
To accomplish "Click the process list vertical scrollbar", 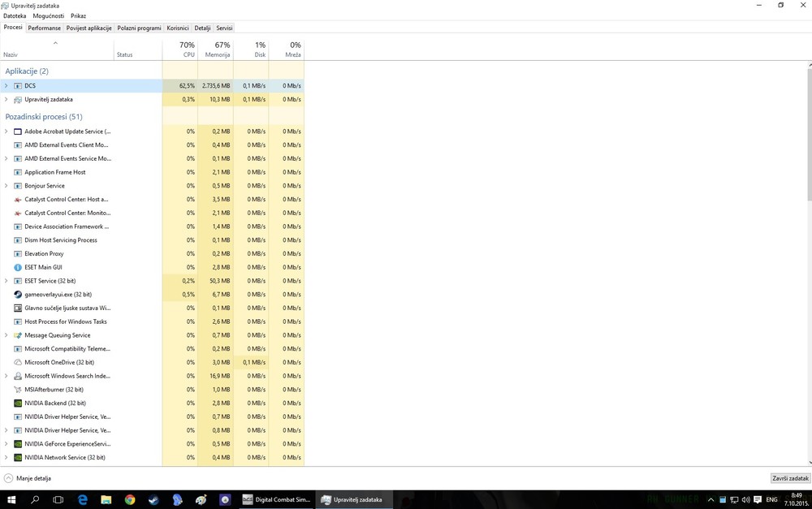I will (x=810, y=136).
